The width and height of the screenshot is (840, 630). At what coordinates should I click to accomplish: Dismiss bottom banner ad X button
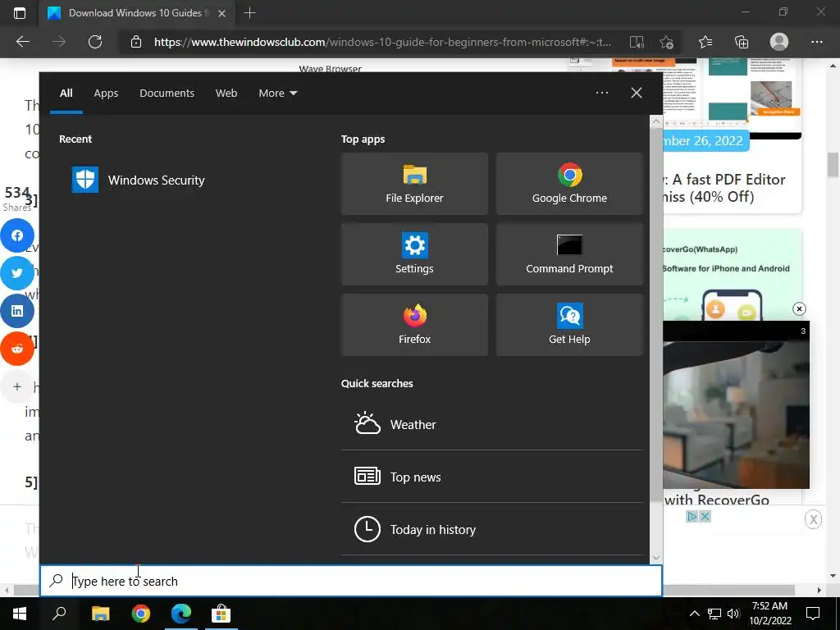(813, 519)
